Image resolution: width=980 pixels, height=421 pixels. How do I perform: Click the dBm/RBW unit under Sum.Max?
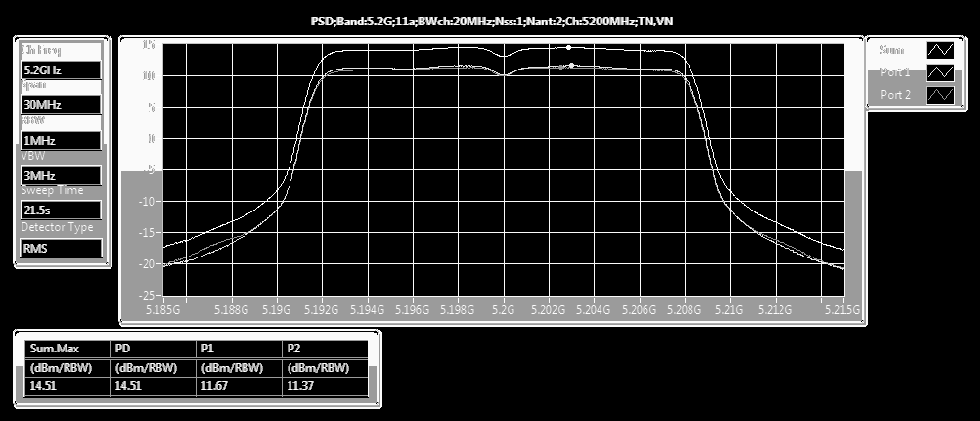coord(61,368)
